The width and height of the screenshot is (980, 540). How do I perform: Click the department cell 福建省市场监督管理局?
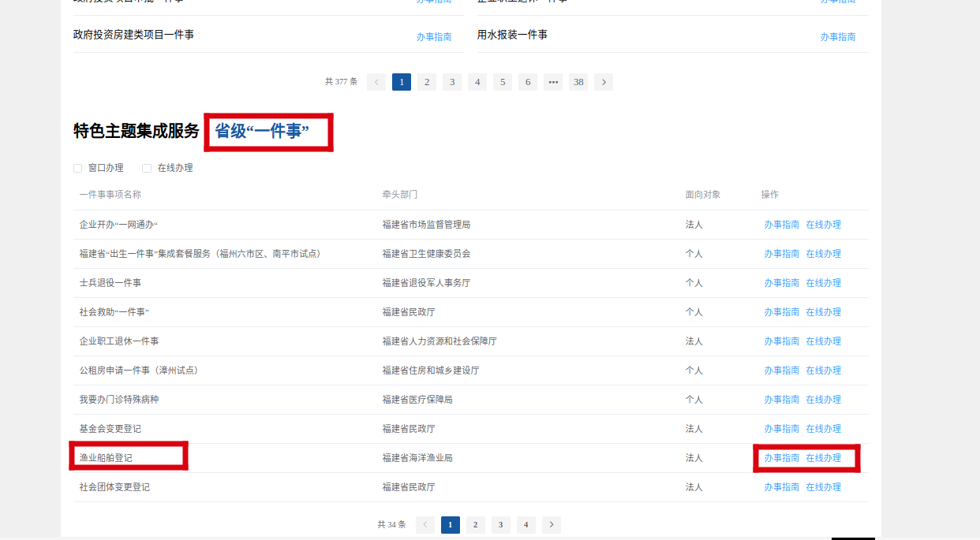(x=426, y=225)
